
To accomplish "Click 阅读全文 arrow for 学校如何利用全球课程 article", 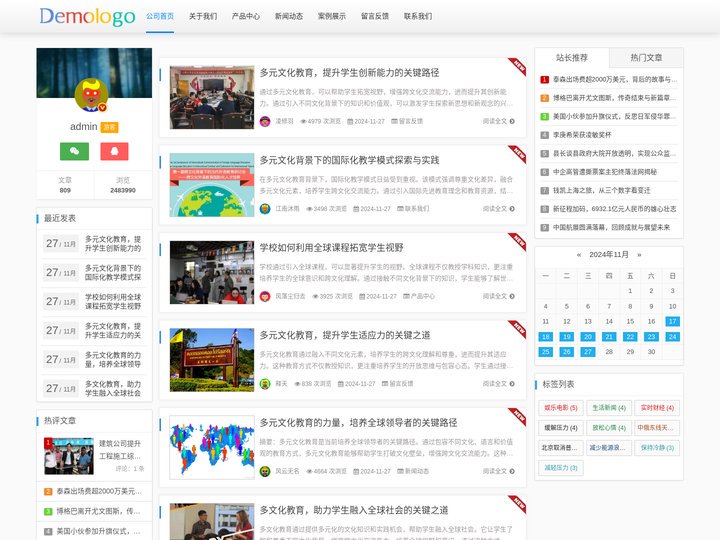I will [512, 296].
